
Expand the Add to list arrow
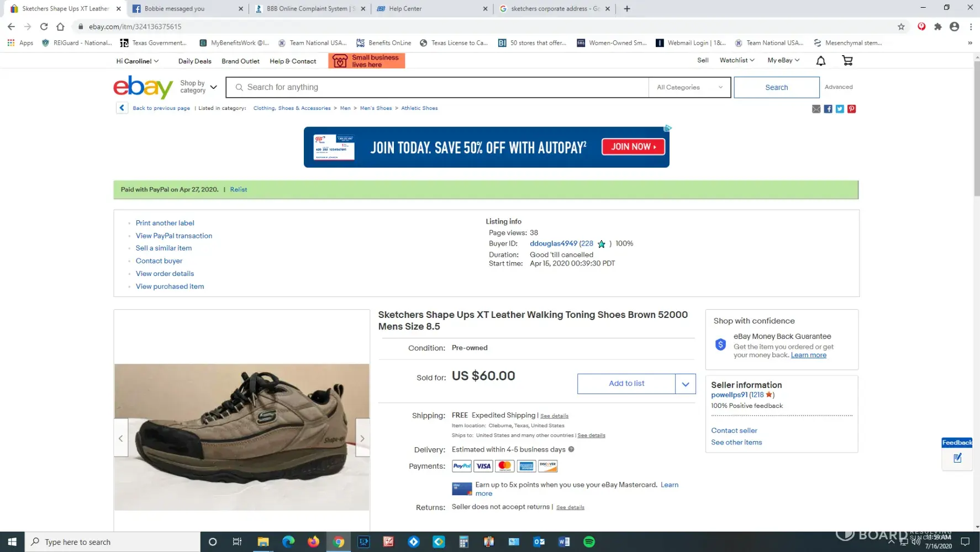pyautogui.click(x=685, y=384)
